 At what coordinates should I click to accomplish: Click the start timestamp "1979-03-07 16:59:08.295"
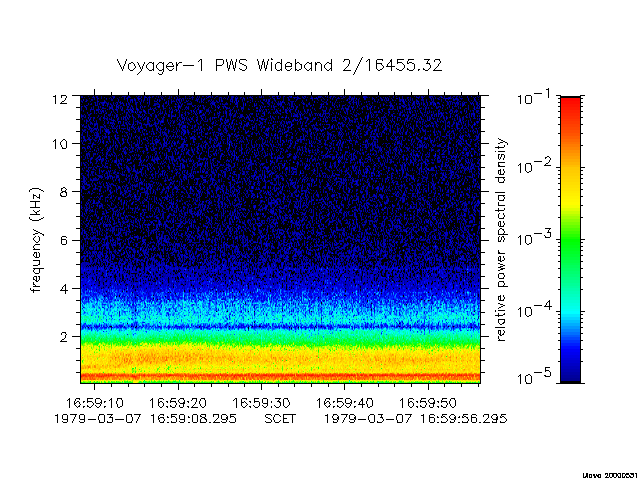145,419
